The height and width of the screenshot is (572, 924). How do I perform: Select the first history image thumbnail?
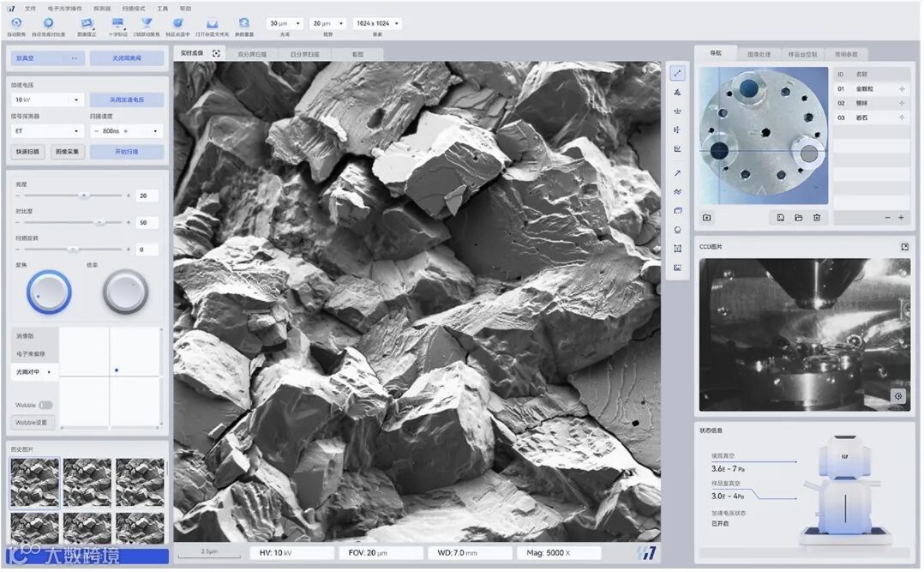point(34,482)
